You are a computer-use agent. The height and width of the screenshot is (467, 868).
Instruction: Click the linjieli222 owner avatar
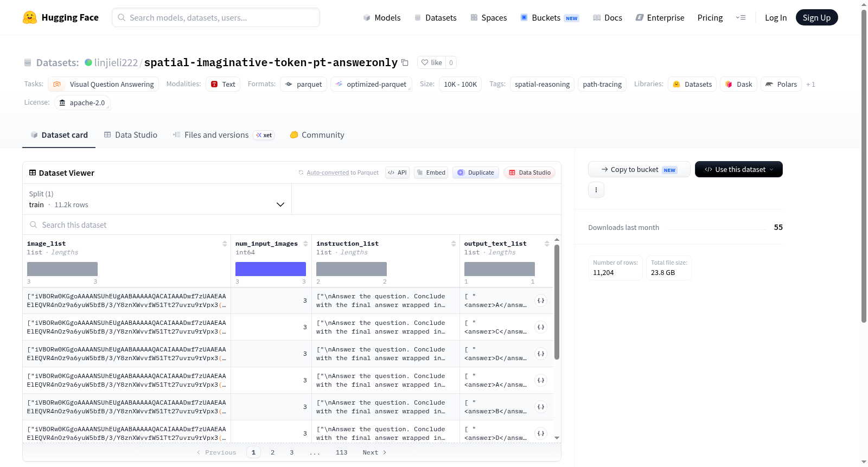coord(88,62)
